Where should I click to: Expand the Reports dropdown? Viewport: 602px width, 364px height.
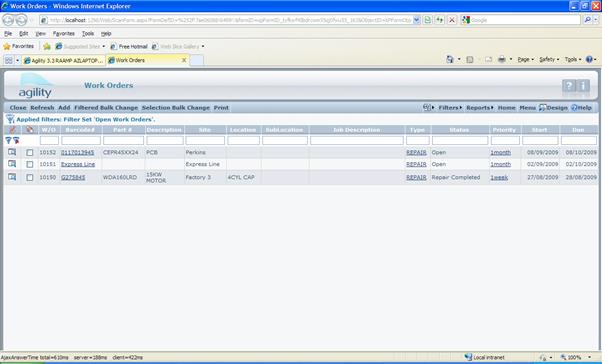pyautogui.click(x=480, y=108)
